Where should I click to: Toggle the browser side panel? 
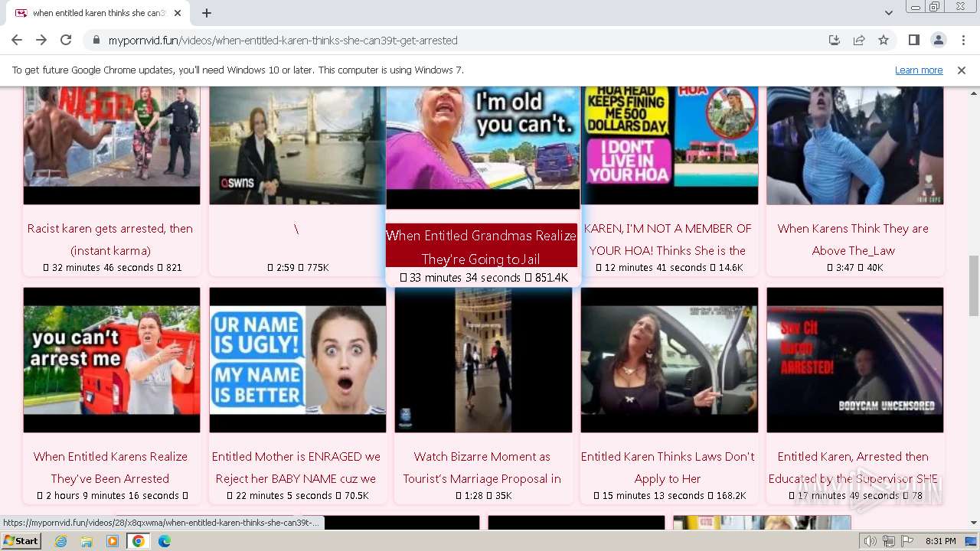pos(913,40)
